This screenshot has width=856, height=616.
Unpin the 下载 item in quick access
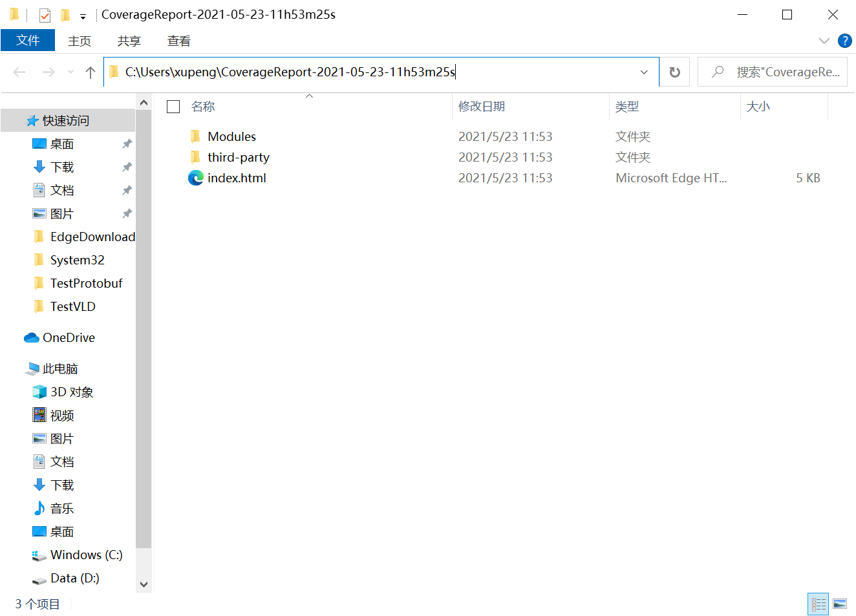(x=127, y=167)
